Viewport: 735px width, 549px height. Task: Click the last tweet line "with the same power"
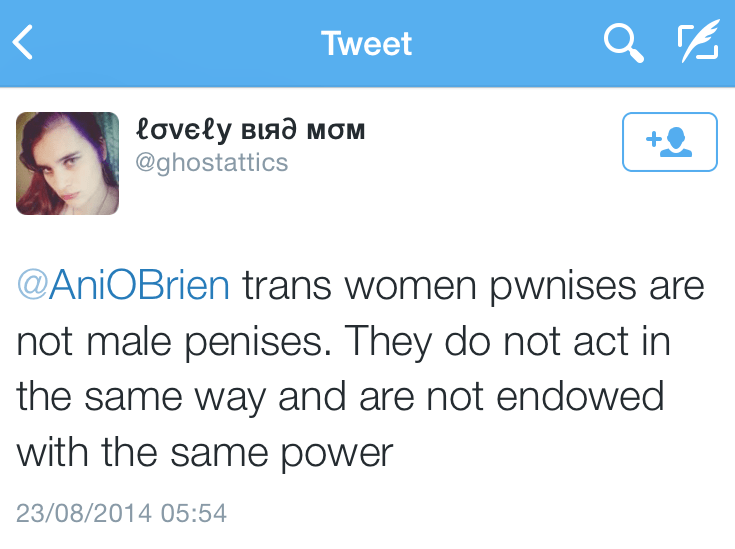click(205, 453)
